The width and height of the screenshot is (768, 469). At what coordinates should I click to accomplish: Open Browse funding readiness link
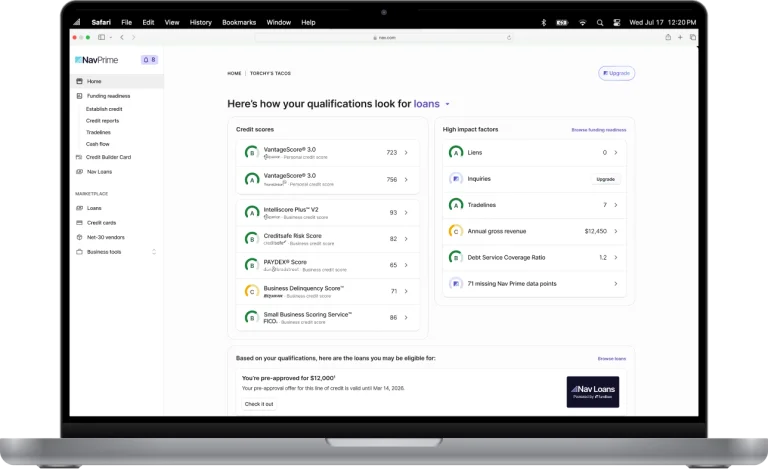tap(599, 130)
